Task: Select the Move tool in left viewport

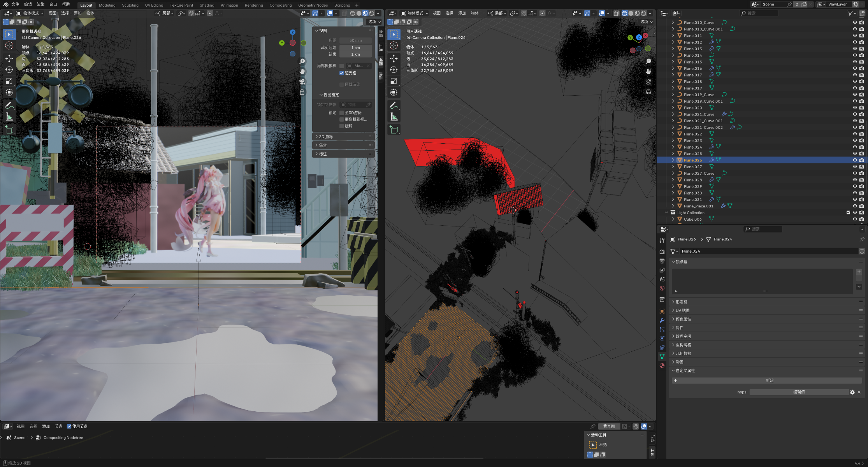Action: pyautogui.click(x=9, y=58)
